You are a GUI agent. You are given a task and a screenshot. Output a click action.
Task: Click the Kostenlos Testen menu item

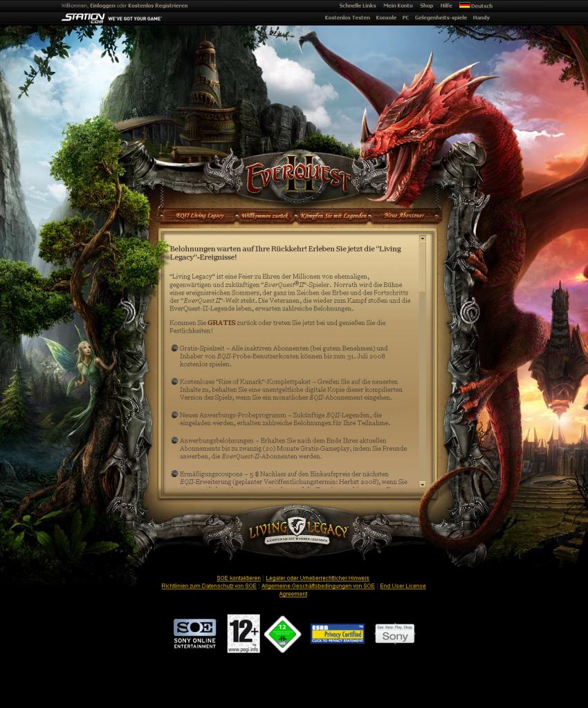tap(347, 17)
